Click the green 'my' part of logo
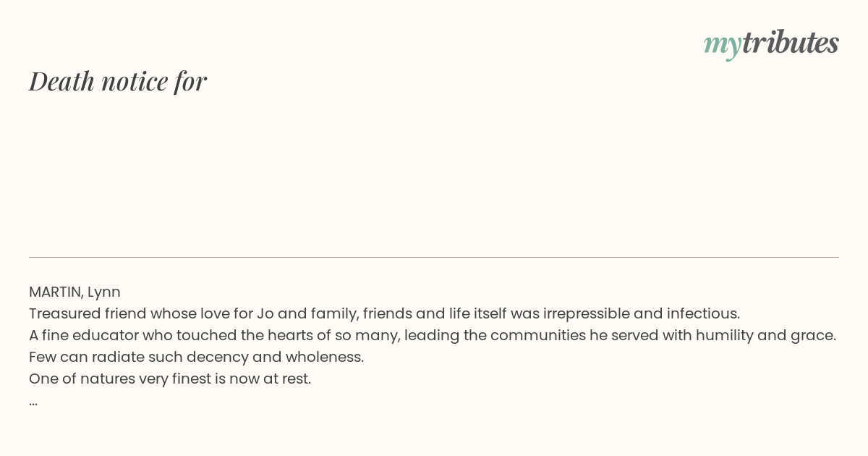This screenshot has height=456, width=868. coord(723,46)
